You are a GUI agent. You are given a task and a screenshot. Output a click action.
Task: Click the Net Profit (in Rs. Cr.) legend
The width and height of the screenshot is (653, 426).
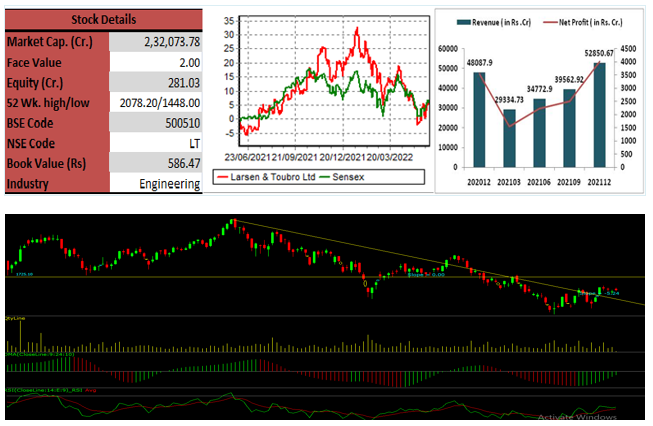click(x=583, y=22)
